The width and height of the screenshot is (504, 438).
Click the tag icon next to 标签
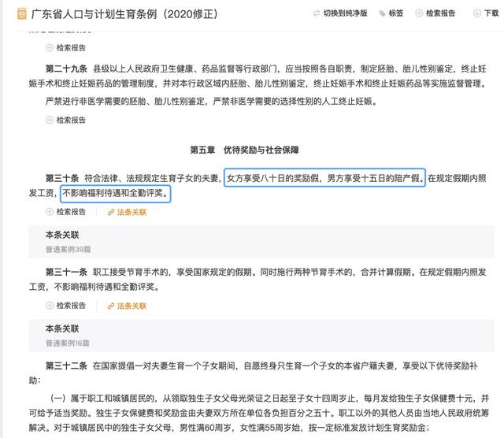[382, 13]
